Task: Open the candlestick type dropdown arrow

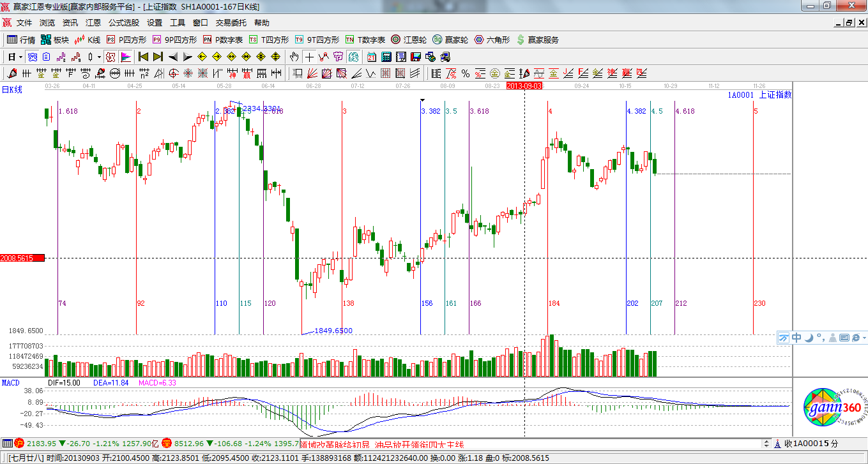Action: [x=99, y=57]
